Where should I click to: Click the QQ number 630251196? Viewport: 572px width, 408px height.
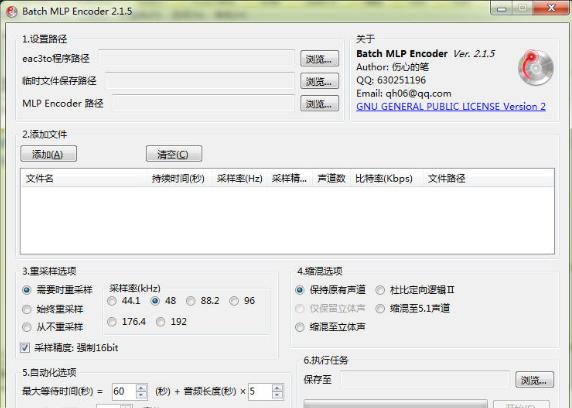(401, 80)
